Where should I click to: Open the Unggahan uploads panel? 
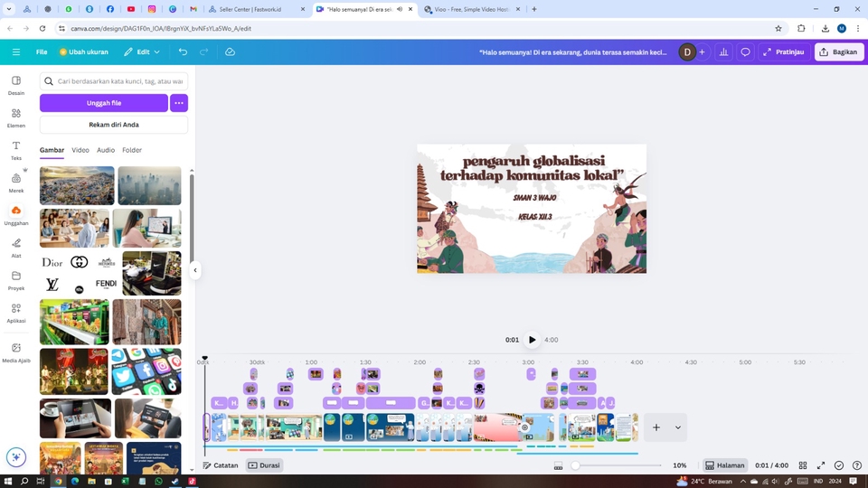pos(16,215)
